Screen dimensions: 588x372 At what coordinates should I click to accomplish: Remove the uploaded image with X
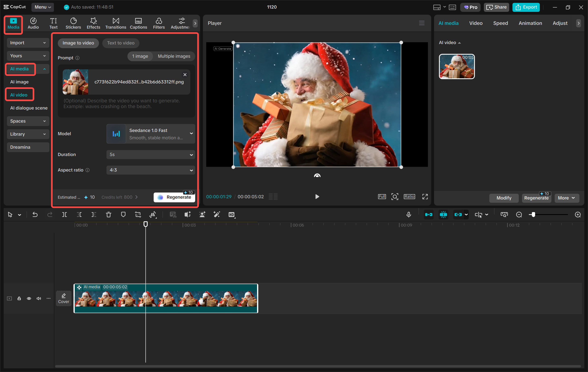(x=185, y=75)
